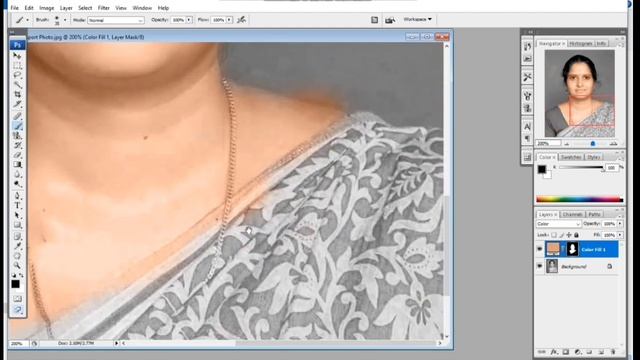The width and height of the screenshot is (640, 360).
Task: Click the Navigator zoom slider handle
Action: (x=593, y=144)
